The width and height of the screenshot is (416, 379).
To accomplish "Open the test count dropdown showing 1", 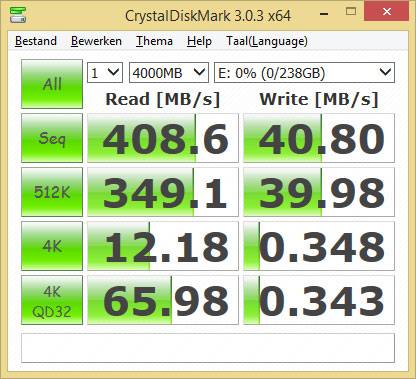I will point(105,72).
